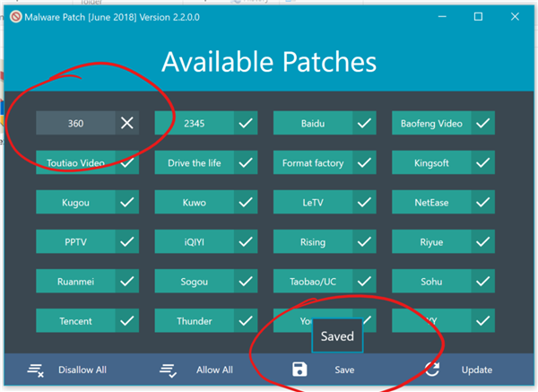Viewport: 538px width, 392px height.
Task: Toggle the Baofeng Video patch
Action: click(x=443, y=123)
